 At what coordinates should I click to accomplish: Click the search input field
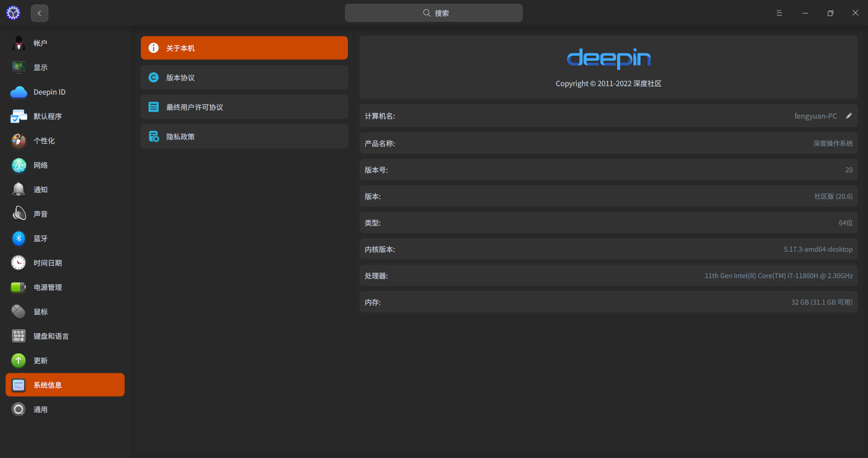pyautogui.click(x=433, y=13)
